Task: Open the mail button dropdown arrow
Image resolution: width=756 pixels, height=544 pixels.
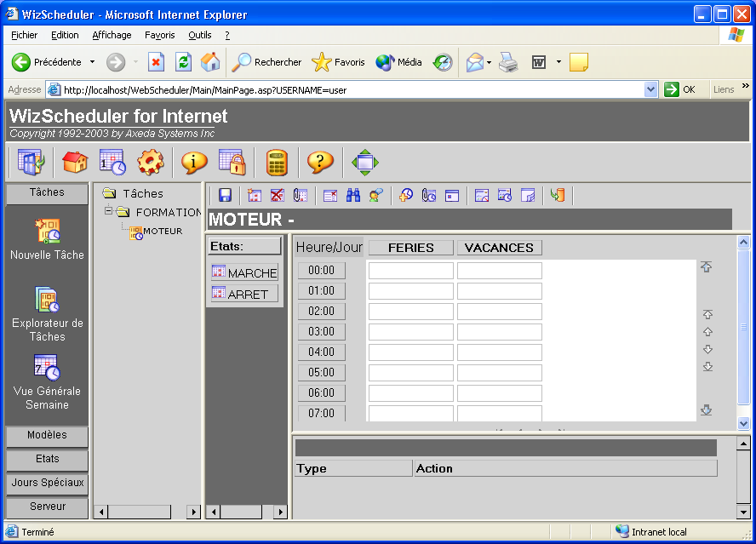Action: [x=489, y=62]
